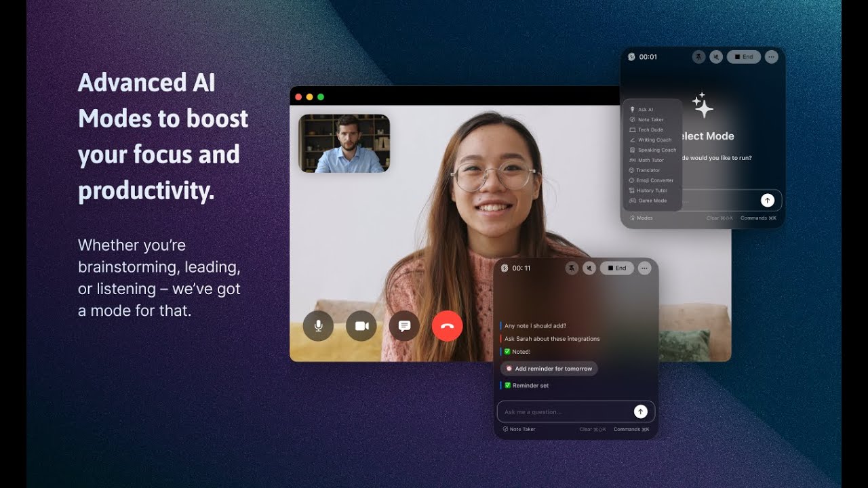868x488 pixels.
Task: Click Clear in the Select Mode panel
Action: [719, 218]
